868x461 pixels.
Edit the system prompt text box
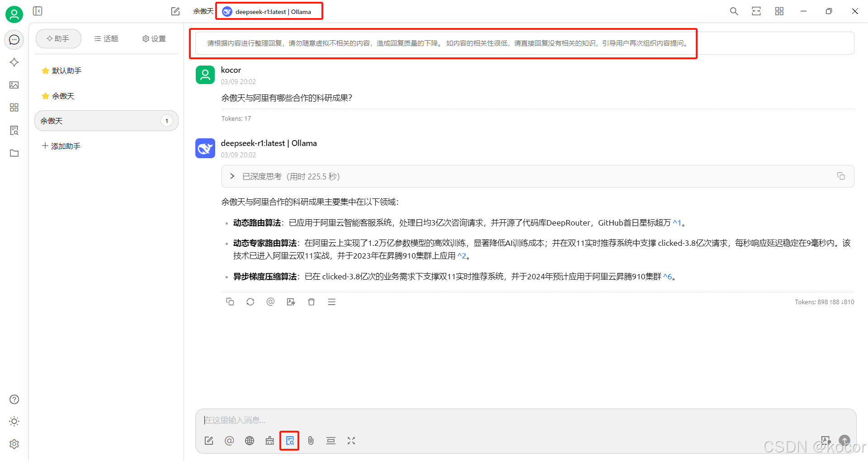coord(524,43)
